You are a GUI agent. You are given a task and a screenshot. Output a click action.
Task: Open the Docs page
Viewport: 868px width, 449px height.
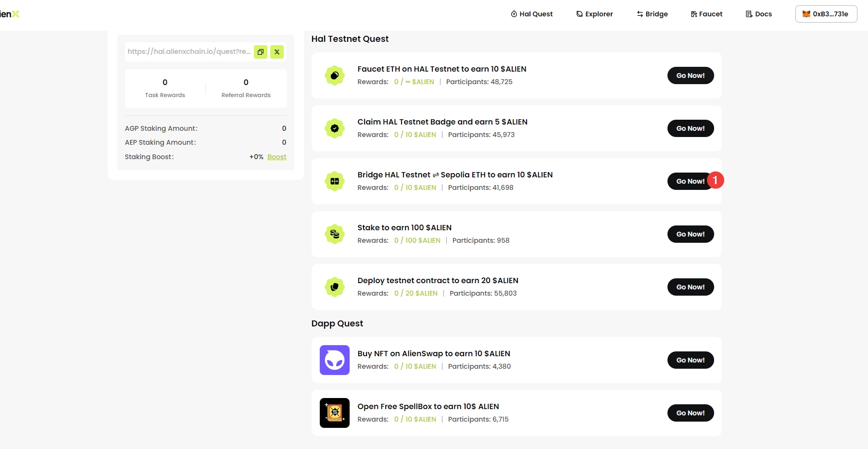[758, 14]
